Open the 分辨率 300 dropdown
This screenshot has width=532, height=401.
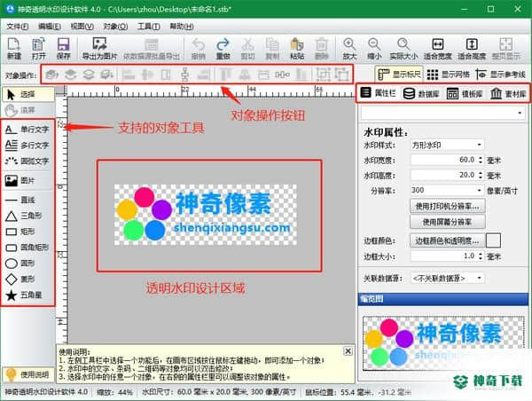point(447,190)
